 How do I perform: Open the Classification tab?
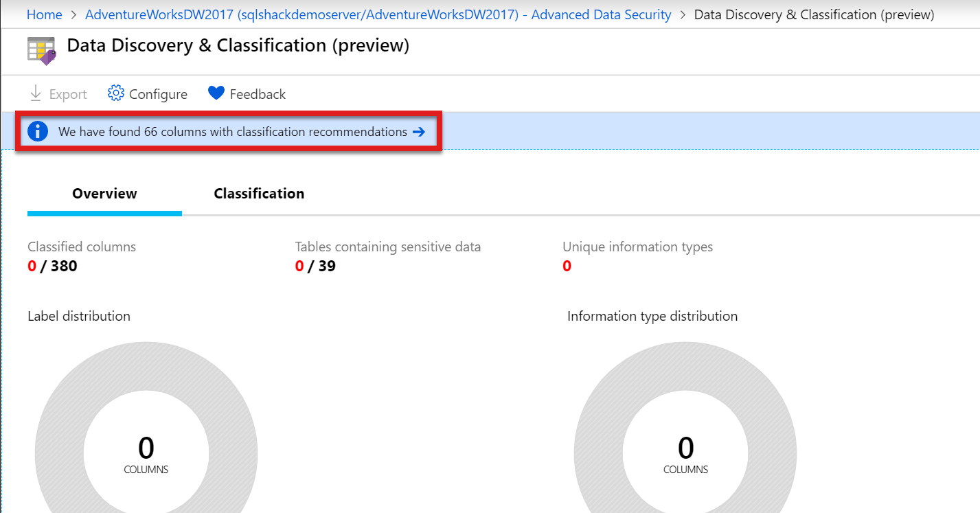coord(259,194)
